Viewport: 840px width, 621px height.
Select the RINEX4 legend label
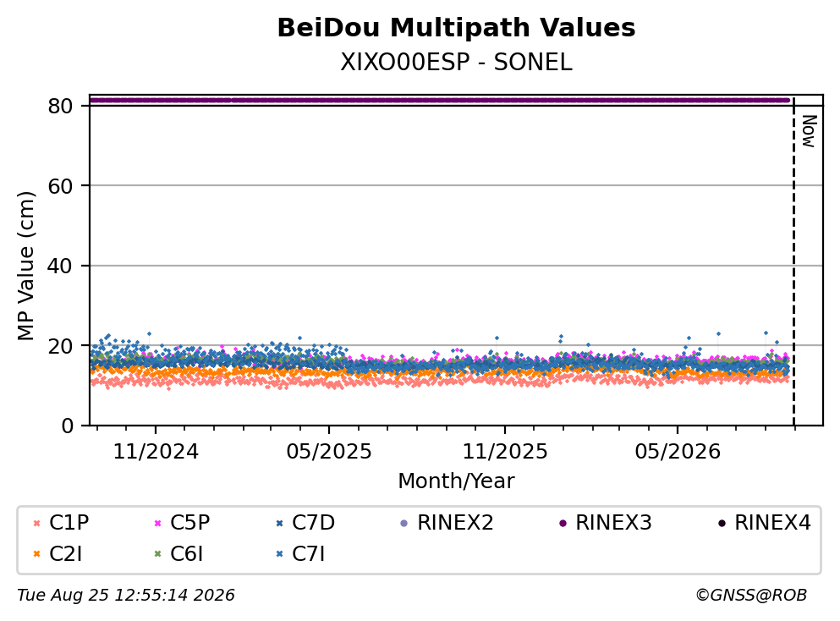pos(773,522)
